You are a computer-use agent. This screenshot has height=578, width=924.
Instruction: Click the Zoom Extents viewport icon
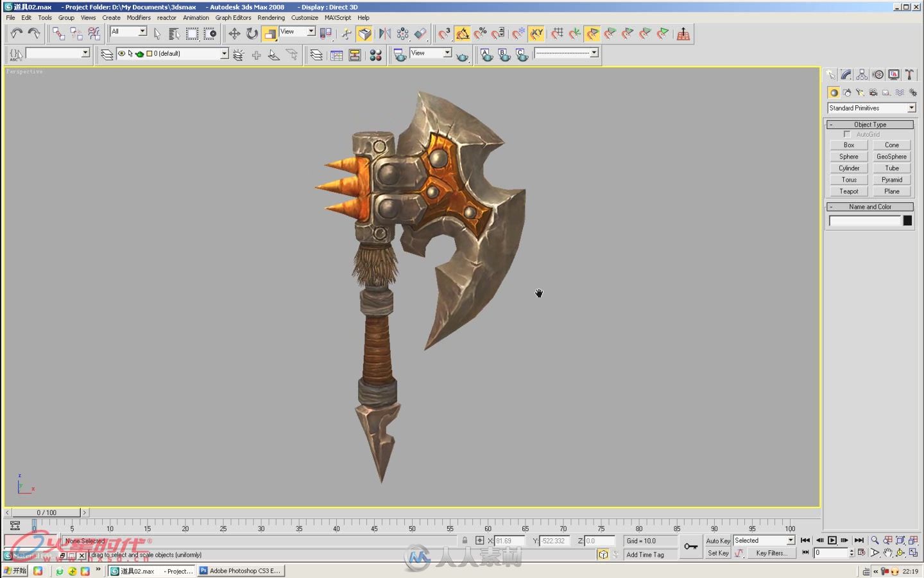pos(900,540)
